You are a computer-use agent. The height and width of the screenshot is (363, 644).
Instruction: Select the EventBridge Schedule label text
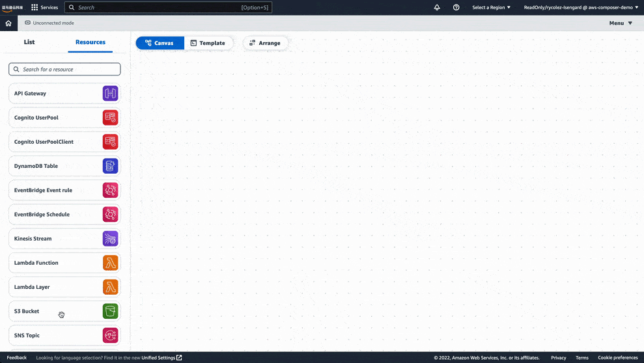pos(42,215)
